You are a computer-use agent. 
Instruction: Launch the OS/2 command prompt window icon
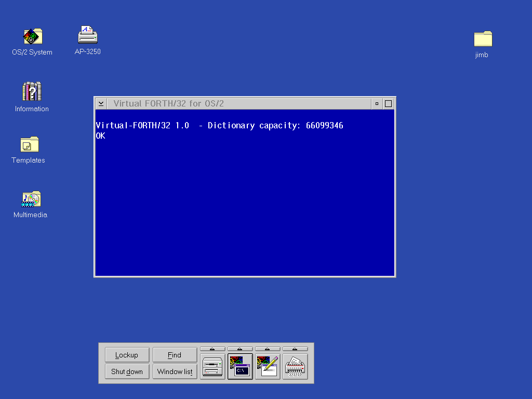240,367
